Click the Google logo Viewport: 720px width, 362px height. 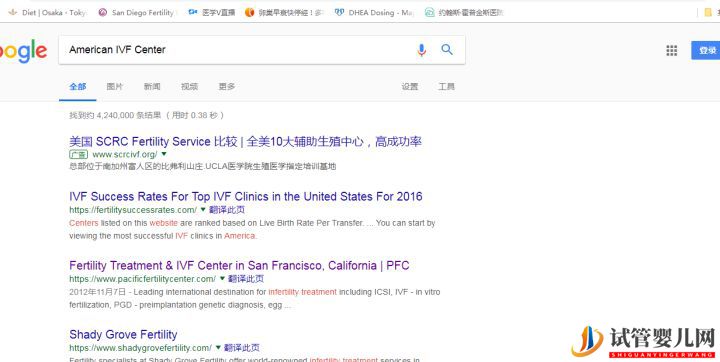tap(23, 51)
